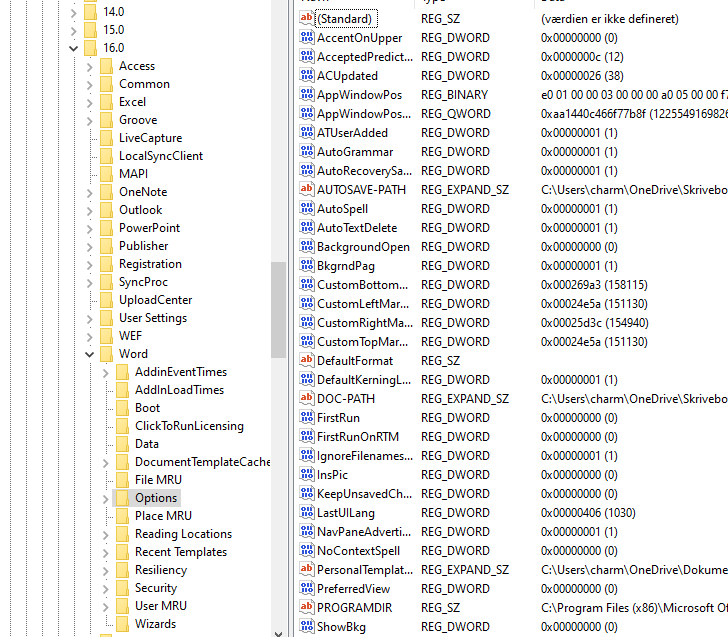Click the File MRU folder icon
Screen dimensions: 728x637
click(123, 480)
